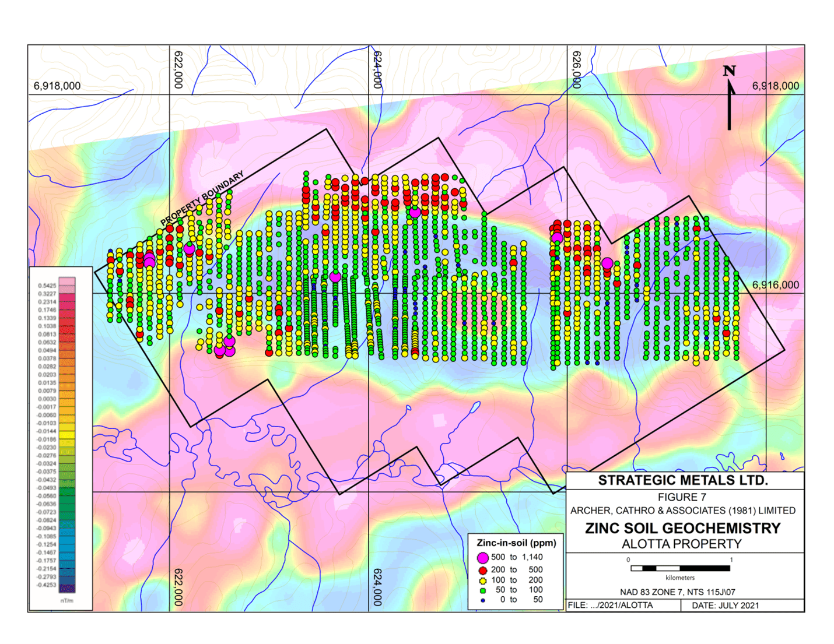
Task: Click the PROPERTY BOUNDARY label
Action: (x=202, y=199)
